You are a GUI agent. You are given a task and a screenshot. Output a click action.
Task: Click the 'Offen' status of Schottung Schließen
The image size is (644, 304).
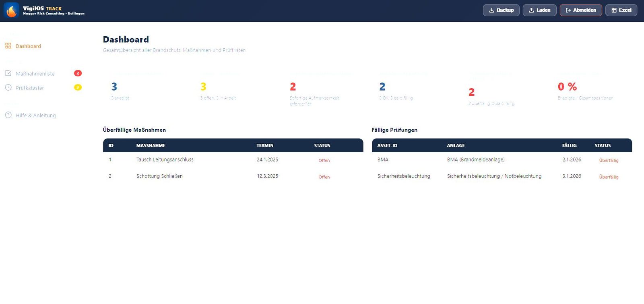(x=324, y=177)
